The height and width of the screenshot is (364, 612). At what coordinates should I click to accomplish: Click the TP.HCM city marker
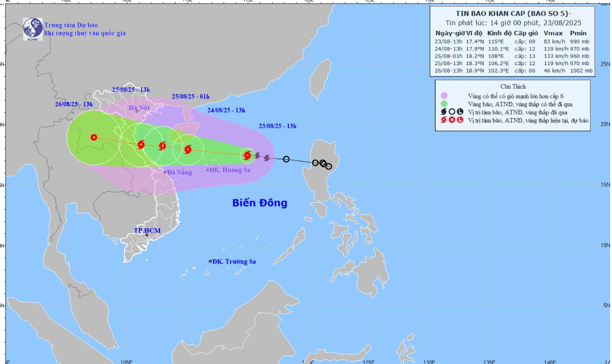[147, 235]
